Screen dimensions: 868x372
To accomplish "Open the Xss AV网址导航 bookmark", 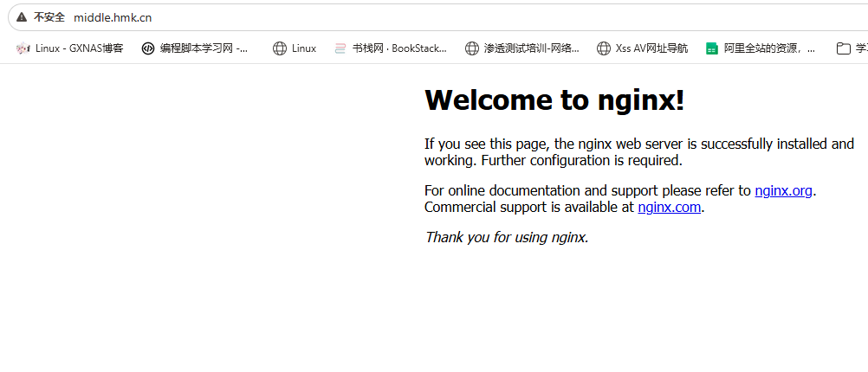I will point(642,48).
